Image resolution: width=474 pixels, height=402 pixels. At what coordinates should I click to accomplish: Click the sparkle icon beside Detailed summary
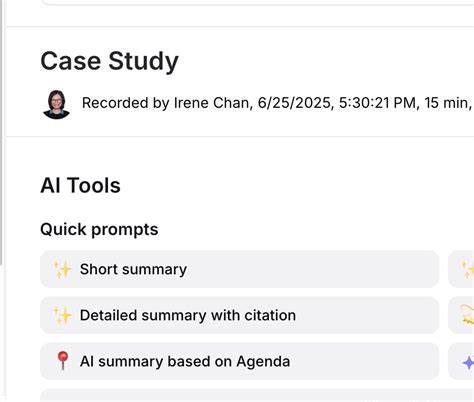click(63, 315)
